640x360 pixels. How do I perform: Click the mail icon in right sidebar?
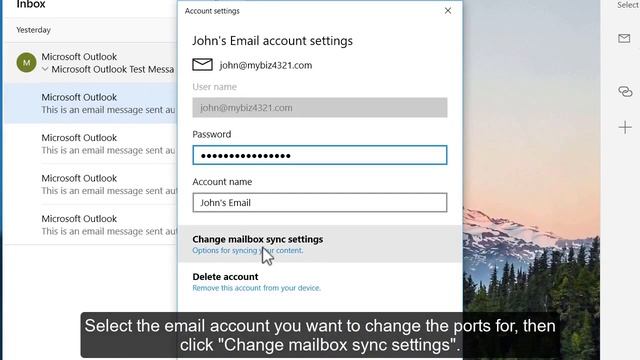click(x=624, y=38)
